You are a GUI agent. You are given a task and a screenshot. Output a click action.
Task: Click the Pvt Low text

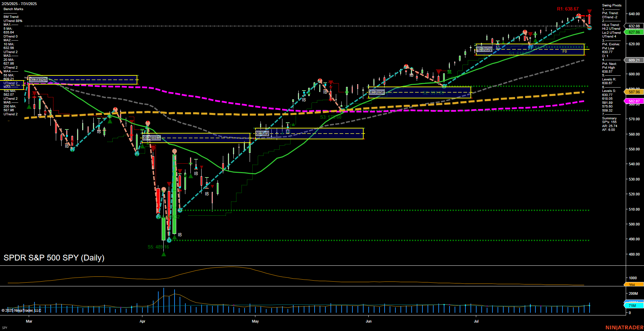(x=608, y=48)
